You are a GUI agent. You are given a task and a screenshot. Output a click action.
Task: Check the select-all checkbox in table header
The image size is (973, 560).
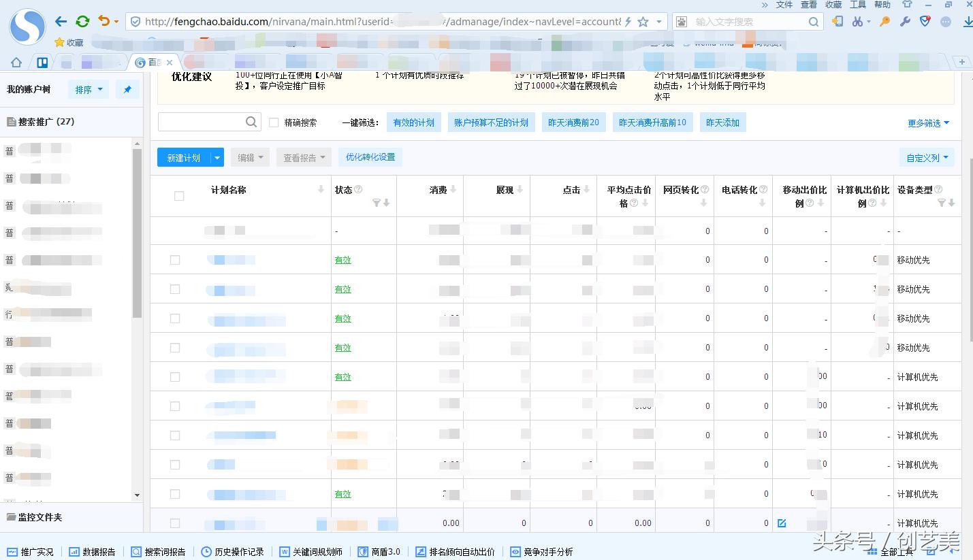[x=179, y=195]
